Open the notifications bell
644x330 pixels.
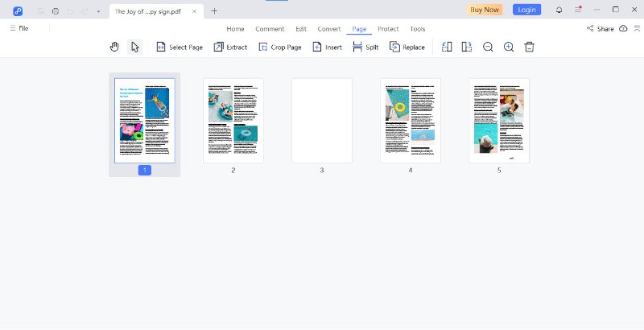pos(559,10)
